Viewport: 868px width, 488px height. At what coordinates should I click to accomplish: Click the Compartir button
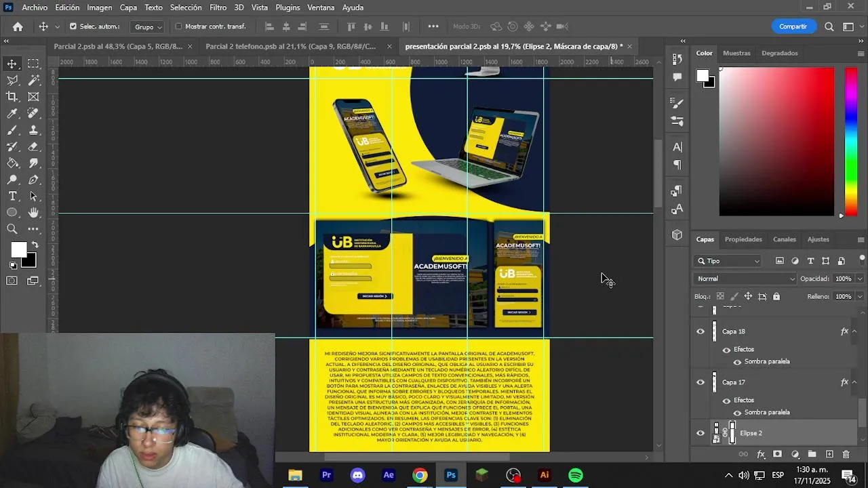[x=793, y=26]
